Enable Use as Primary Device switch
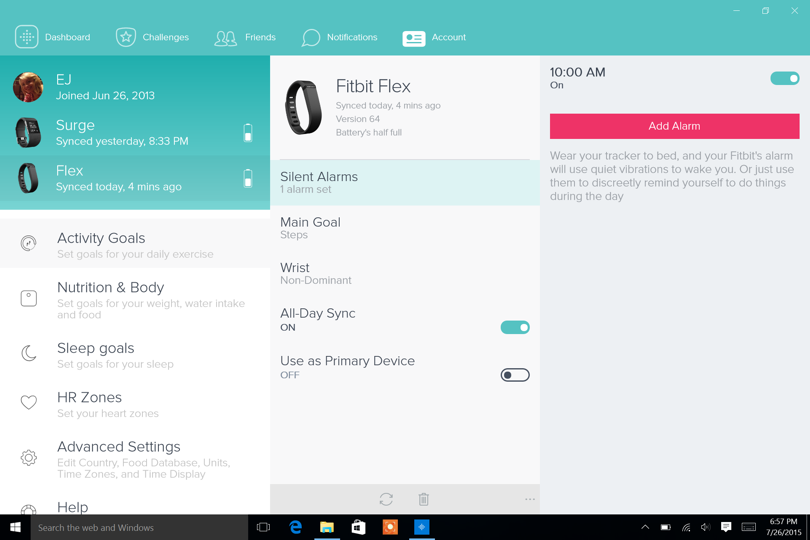 [515, 375]
